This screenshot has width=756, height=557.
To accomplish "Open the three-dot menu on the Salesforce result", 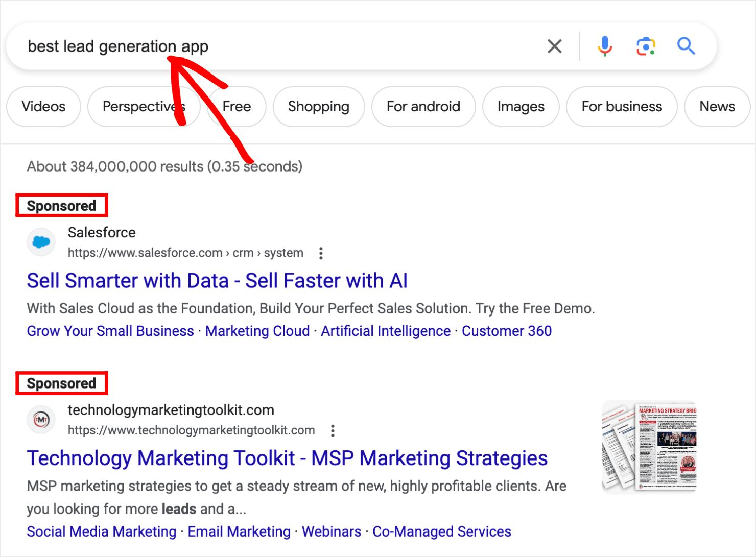I will tap(321, 253).
